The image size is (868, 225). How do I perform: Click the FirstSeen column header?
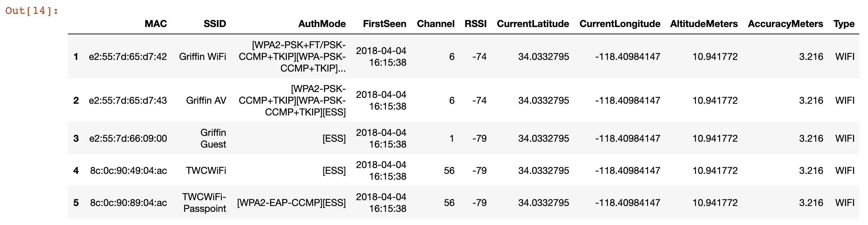coord(384,24)
